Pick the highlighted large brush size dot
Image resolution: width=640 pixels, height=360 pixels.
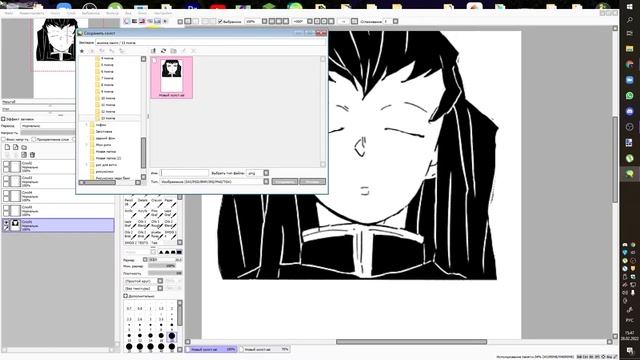[172, 336]
